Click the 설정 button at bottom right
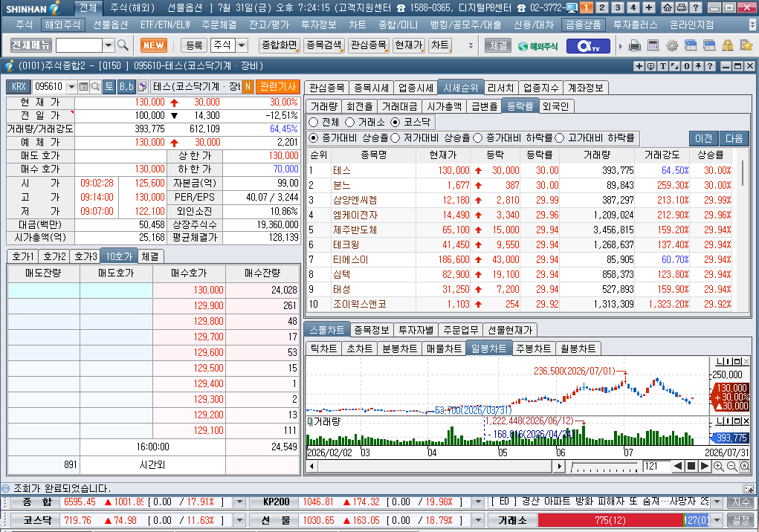The width and height of the screenshot is (759, 532). (740, 521)
